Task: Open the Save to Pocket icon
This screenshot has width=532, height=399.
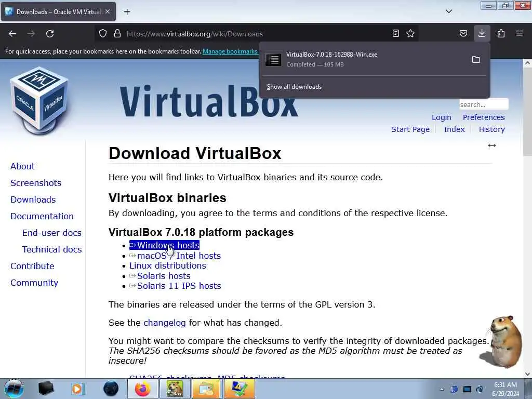Action: point(463,33)
